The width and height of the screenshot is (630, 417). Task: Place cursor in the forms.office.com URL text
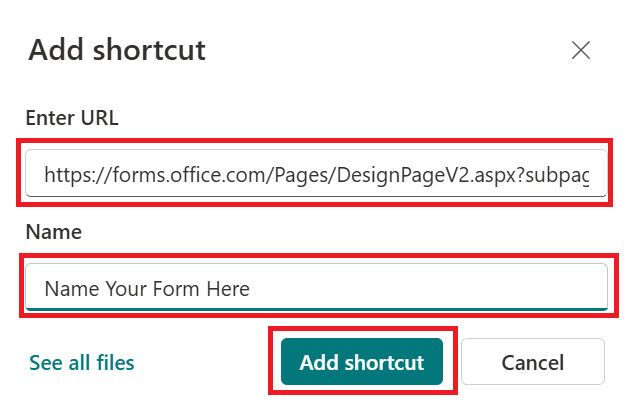coord(316,177)
